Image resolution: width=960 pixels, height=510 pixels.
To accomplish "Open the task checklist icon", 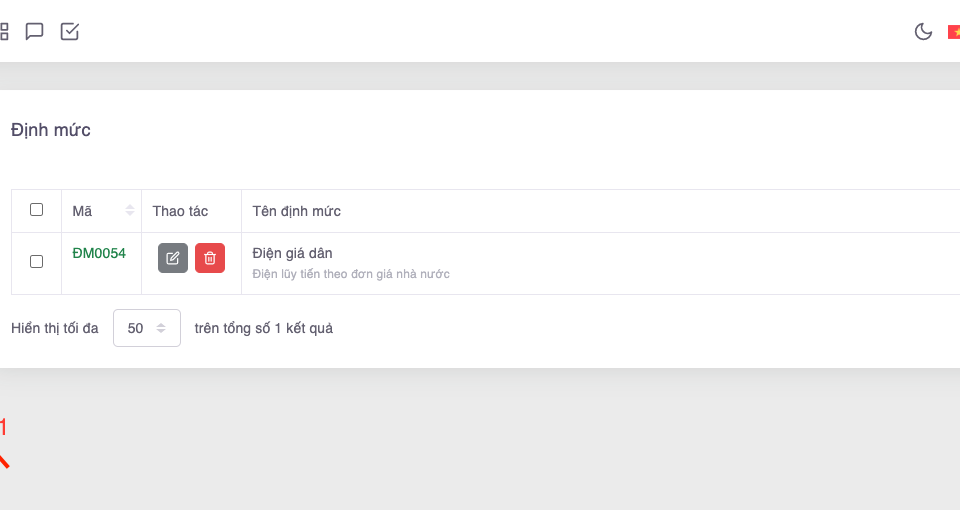I will (69, 31).
